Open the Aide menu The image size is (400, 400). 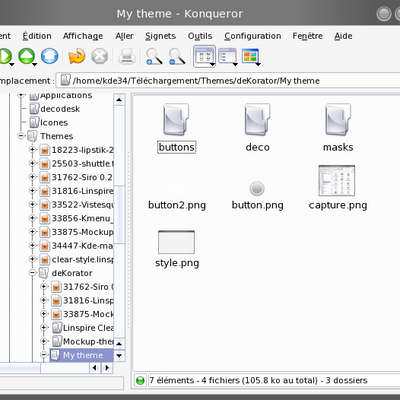343,36
